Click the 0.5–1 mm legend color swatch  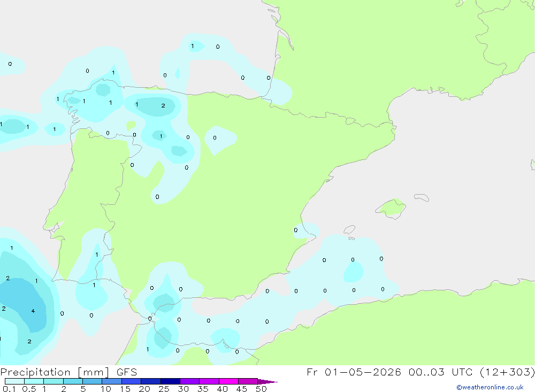click(34, 381)
